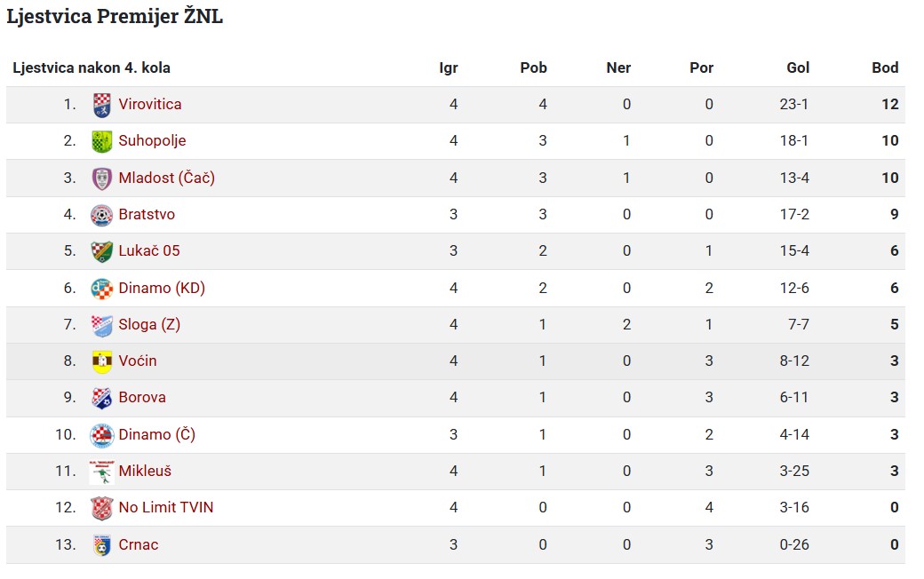Open the Sloga (Z) team page
Image resolution: width=924 pixels, height=579 pixels.
click(149, 324)
